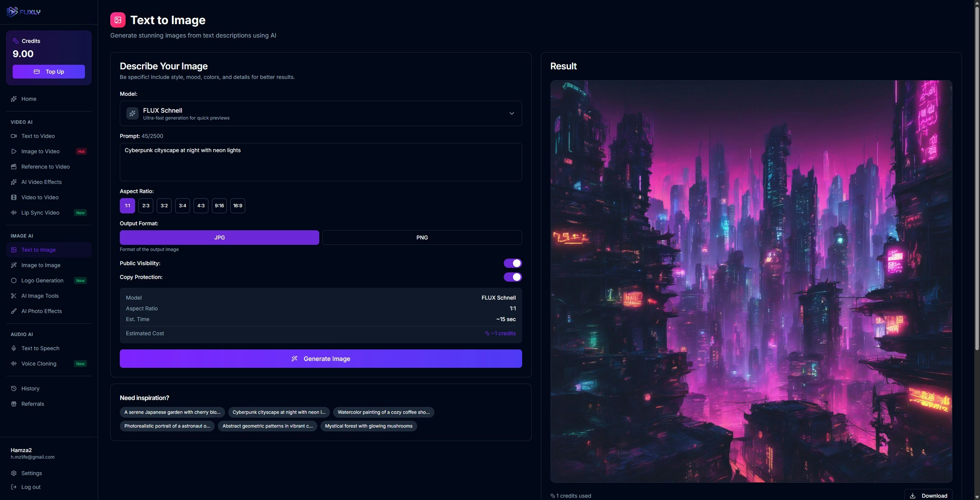The height and width of the screenshot is (500, 980).
Task: Click inside the prompt text area
Action: coord(320,162)
